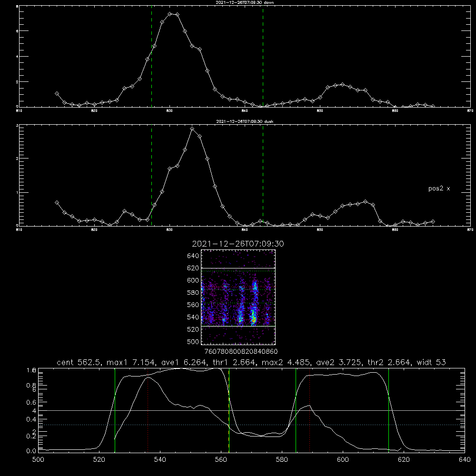Click solid green vertical line near 585

pos(296,410)
